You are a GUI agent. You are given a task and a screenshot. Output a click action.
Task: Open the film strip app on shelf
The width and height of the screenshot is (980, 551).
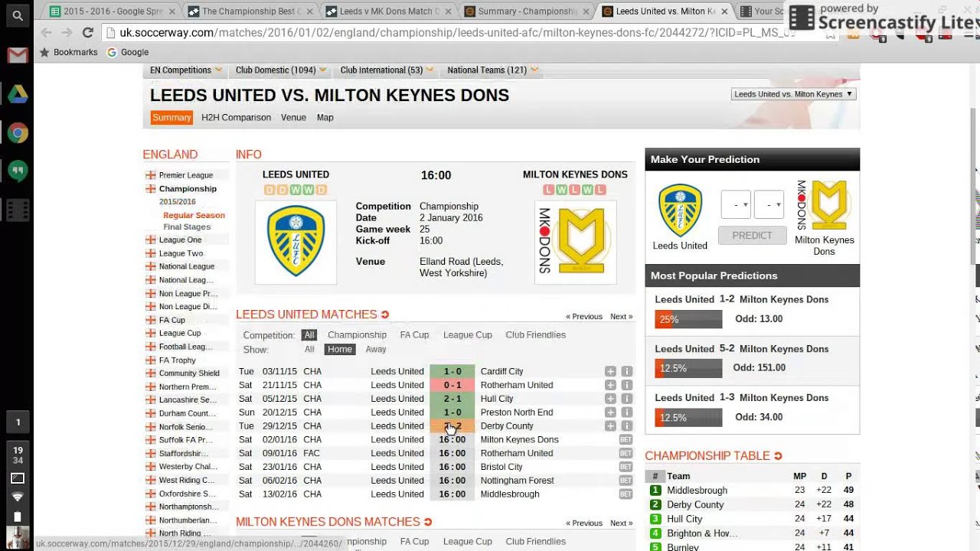[x=18, y=210]
